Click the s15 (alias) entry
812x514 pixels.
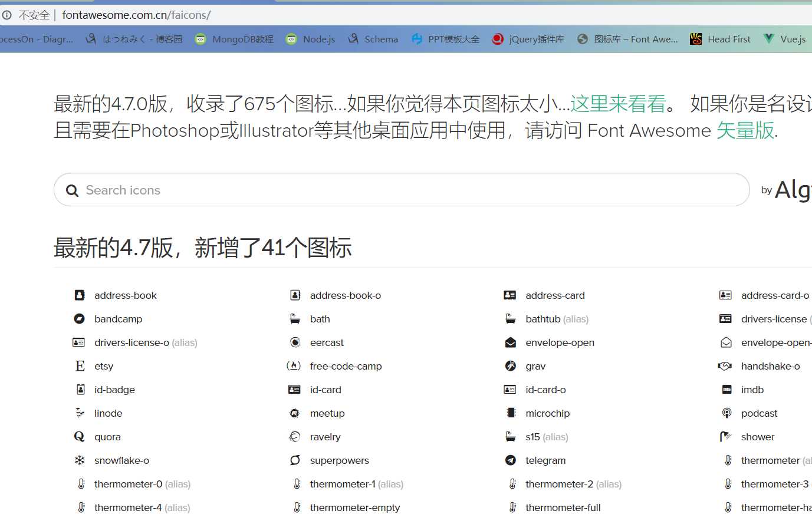pyautogui.click(x=537, y=437)
